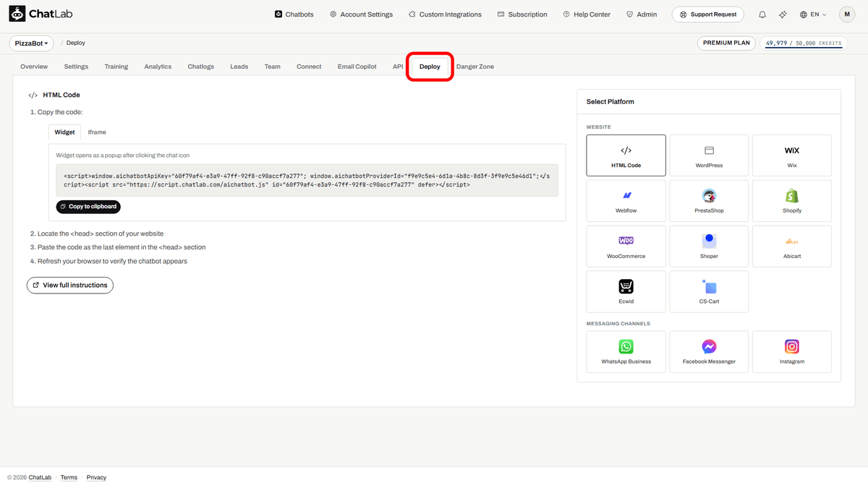Select the Webflow platform tile
The image size is (868, 488).
pyautogui.click(x=626, y=201)
